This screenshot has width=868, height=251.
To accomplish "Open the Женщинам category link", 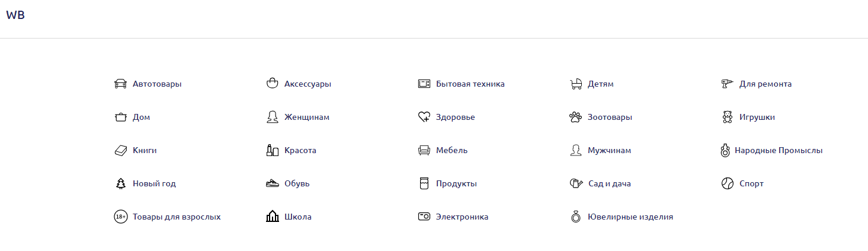I will coord(306,117).
